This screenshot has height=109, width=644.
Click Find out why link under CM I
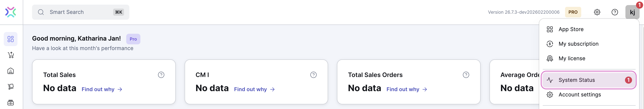point(254,89)
